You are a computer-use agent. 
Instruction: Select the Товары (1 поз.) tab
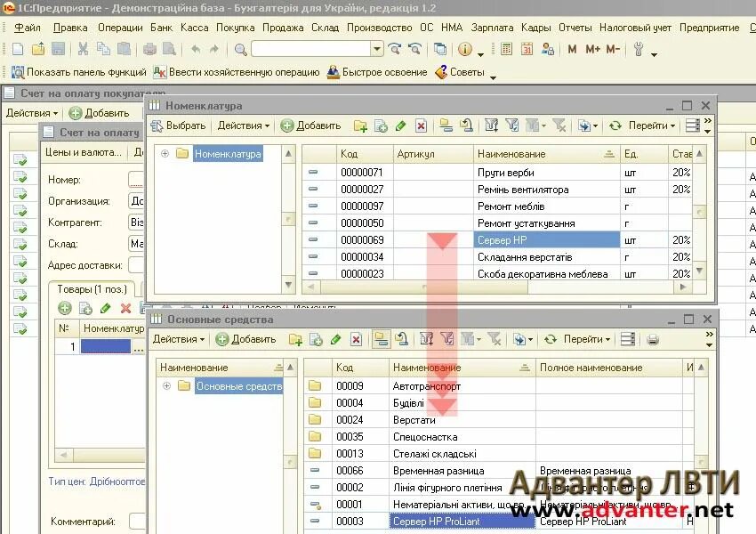coord(92,289)
